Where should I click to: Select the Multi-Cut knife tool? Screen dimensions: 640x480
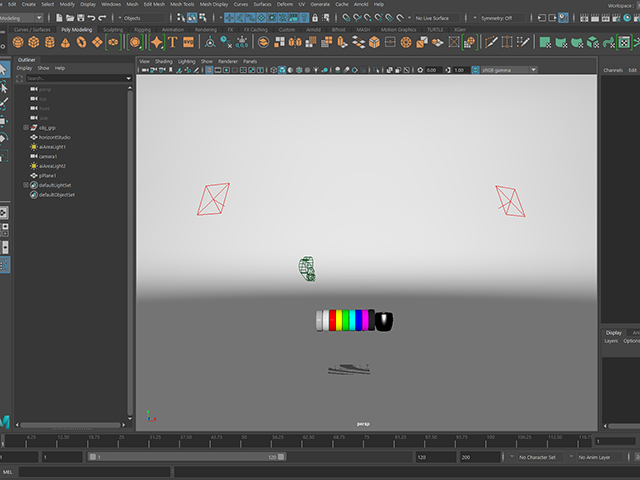(x=491, y=42)
